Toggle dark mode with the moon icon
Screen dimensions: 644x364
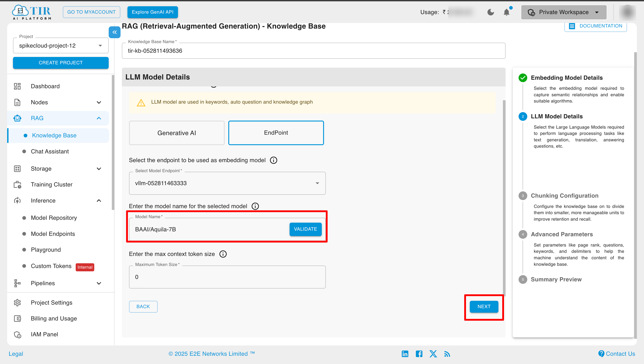pyautogui.click(x=491, y=12)
